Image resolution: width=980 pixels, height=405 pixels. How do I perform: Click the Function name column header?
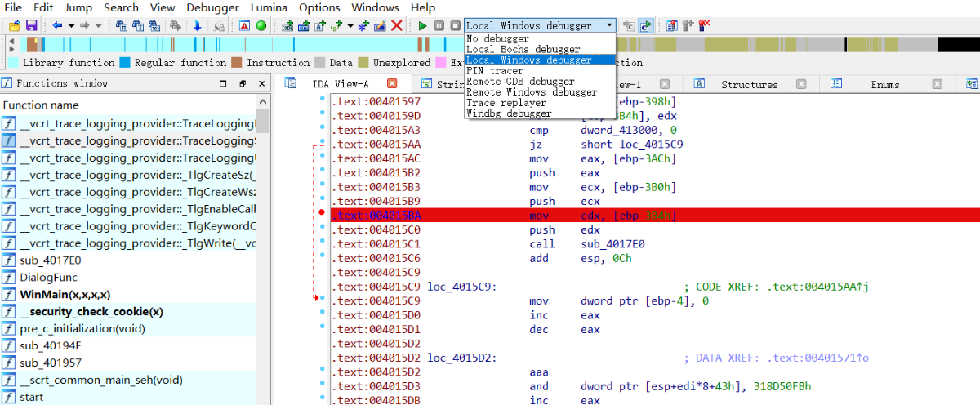point(128,105)
